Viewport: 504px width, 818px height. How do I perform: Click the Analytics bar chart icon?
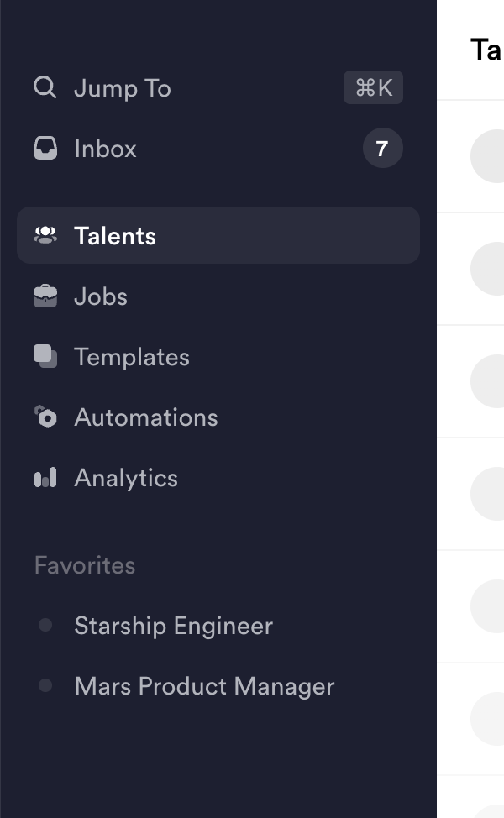click(x=45, y=478)
